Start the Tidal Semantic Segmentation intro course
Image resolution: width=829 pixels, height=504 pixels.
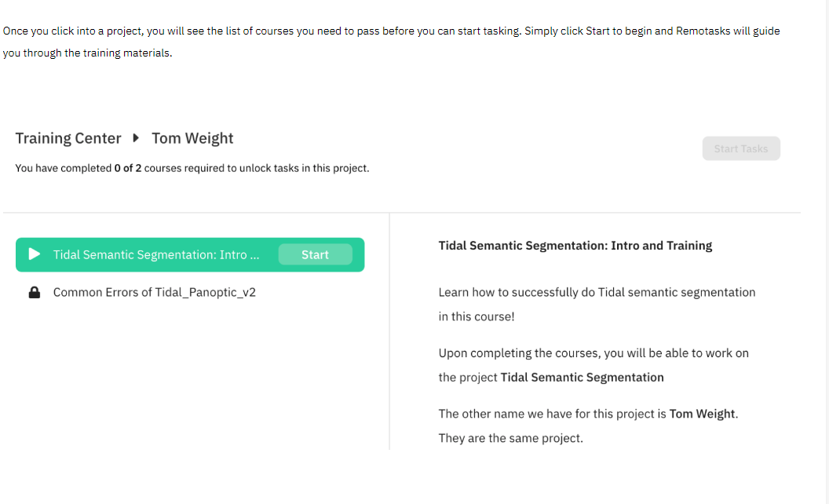click(315, 255)
